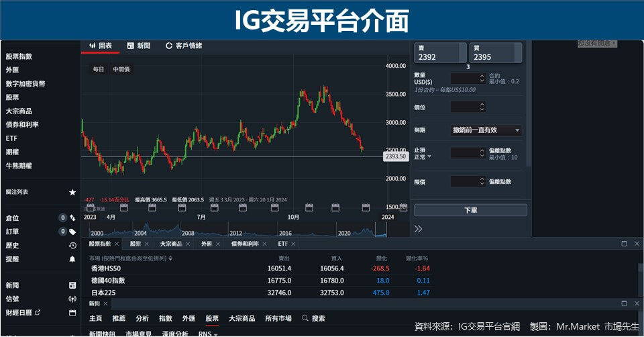Click the 數量 quantity input field
Screen dimensions: 644x337
(x=464, y=78)
